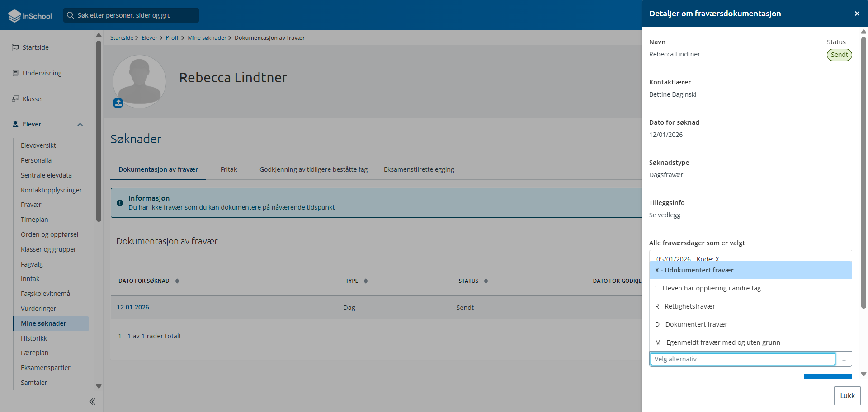Screen dimensions: 868x412
Task: Open the 12.01.2026 application link
Action: click(x=133, y=307)
